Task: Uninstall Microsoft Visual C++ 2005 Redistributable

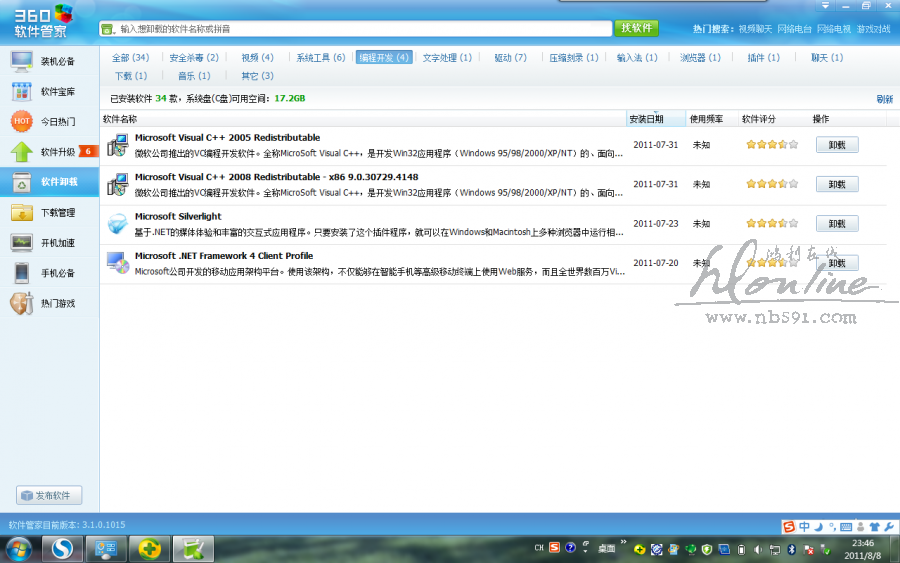Action: click(836, 145)
